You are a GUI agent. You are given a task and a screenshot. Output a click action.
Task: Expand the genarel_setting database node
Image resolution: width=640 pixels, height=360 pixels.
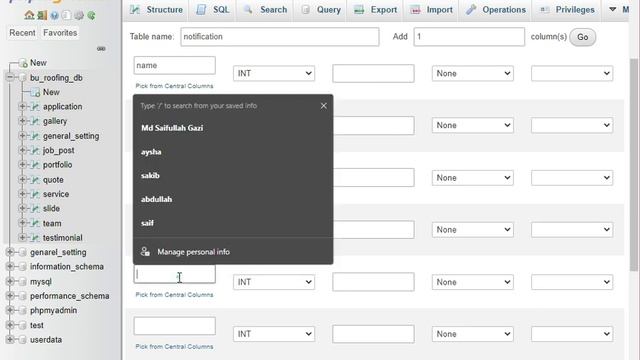click(x=10, y=252)
